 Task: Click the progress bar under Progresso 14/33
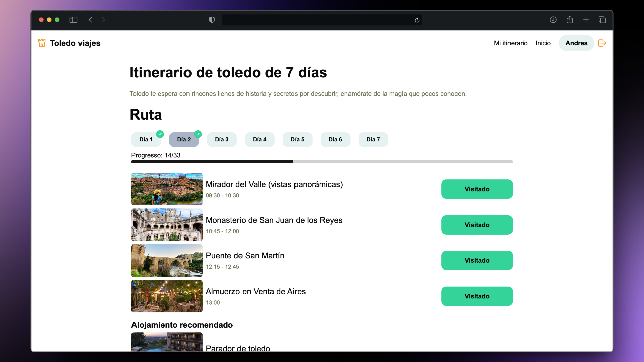322,161
